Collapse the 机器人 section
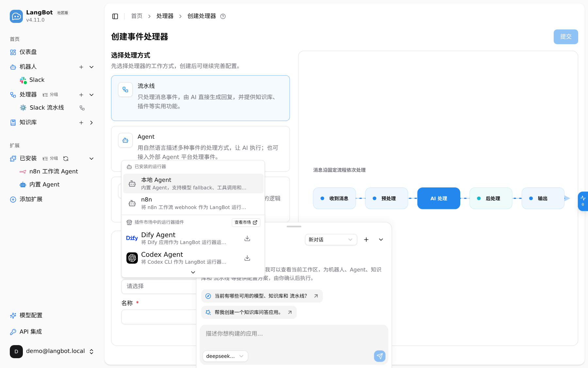 91,67
